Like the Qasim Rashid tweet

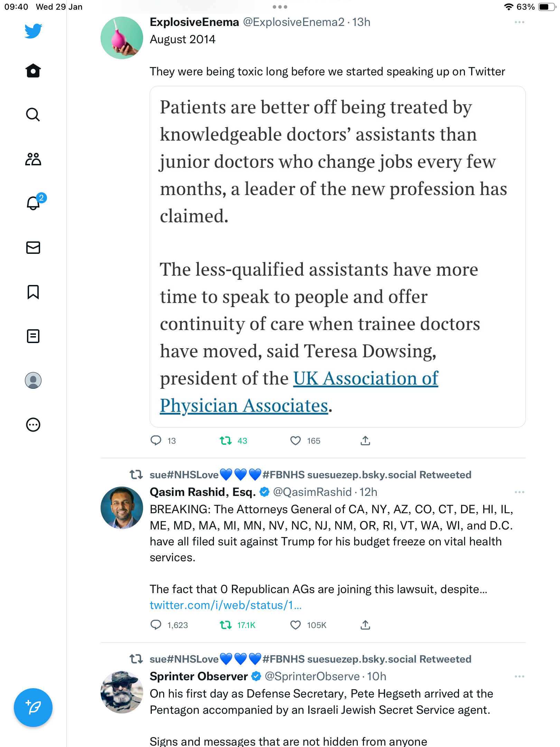[x=296, y=625]
